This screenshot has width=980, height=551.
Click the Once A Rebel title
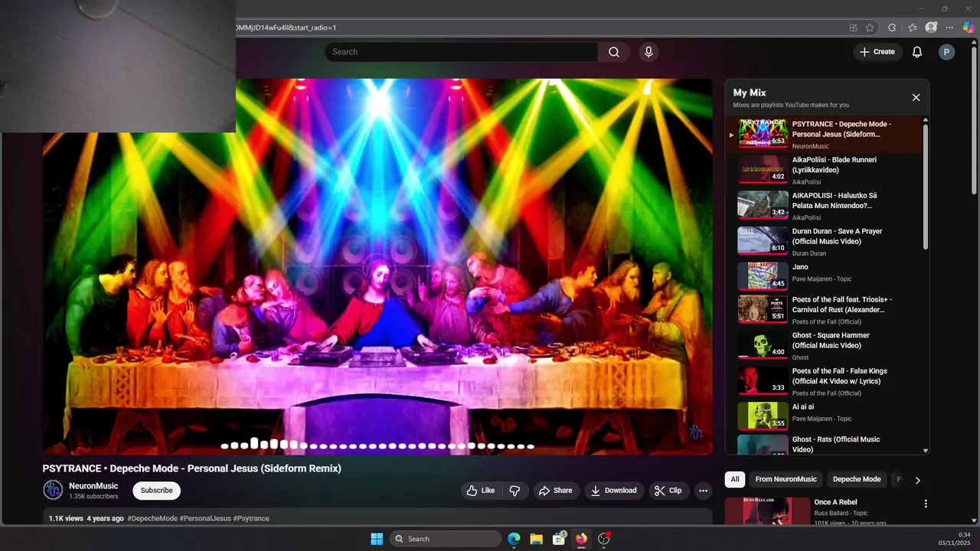click(x=835, y=502)
